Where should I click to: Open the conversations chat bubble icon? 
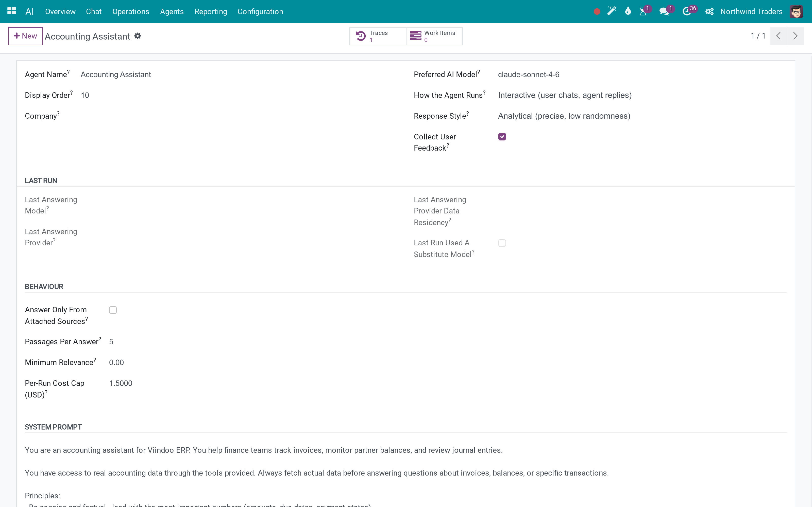(x=664, y=12)
